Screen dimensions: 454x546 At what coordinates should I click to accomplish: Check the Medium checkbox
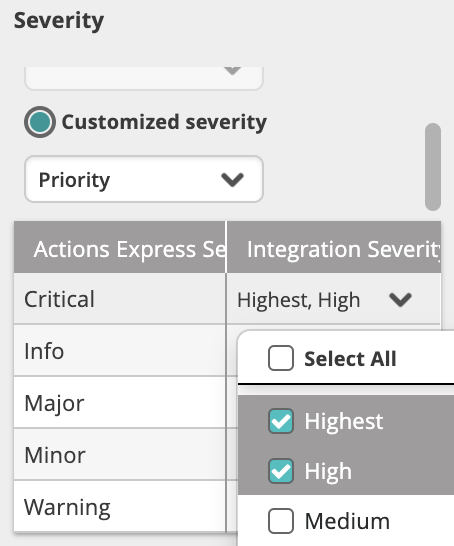[x=281, y=521]
